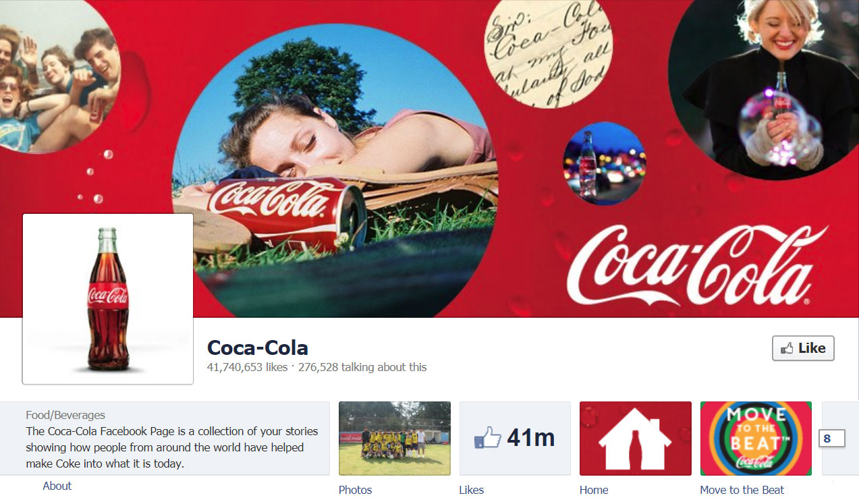Click the colorful Move to the Beat app icon
Viewport: 859px width, 504px height.
(x=755, y=438)
